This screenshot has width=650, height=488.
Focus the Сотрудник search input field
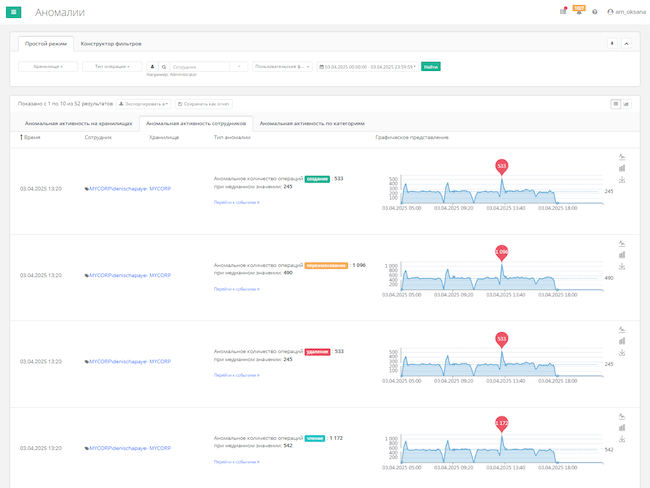pos(199,66)
